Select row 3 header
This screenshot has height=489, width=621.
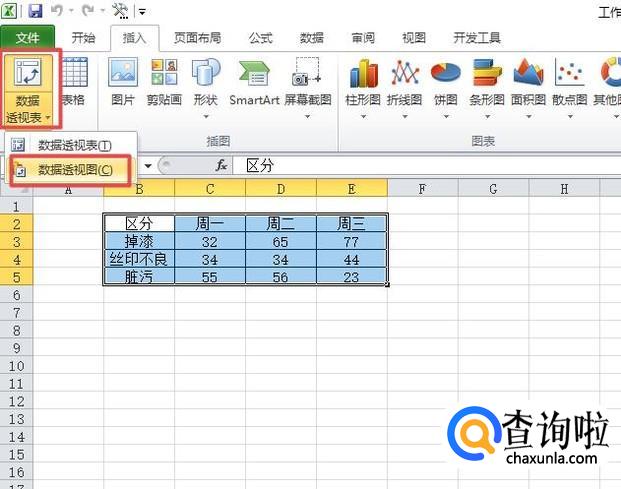click(16, 242)
